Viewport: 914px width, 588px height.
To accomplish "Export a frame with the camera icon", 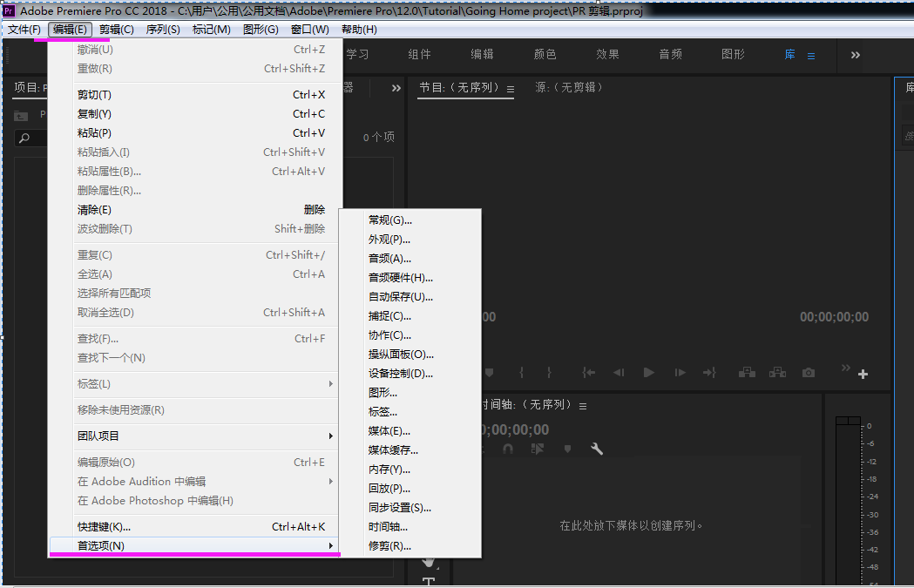I will [809, 372].
